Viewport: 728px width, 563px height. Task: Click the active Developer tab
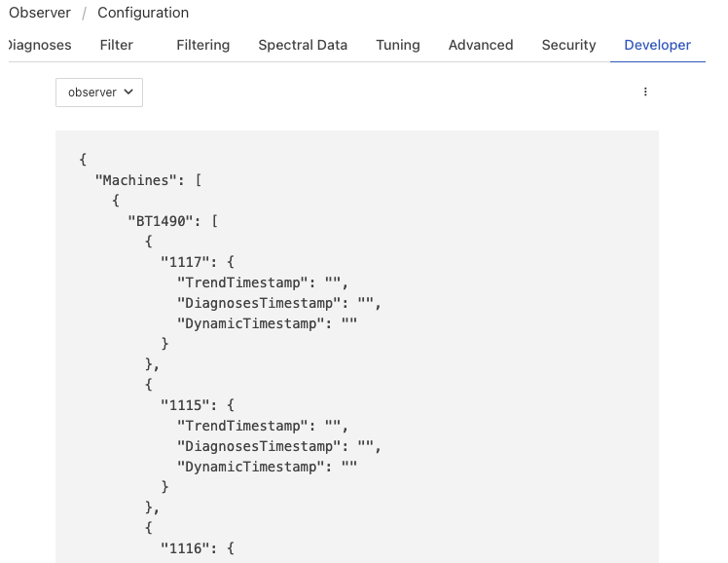(657, 45)
